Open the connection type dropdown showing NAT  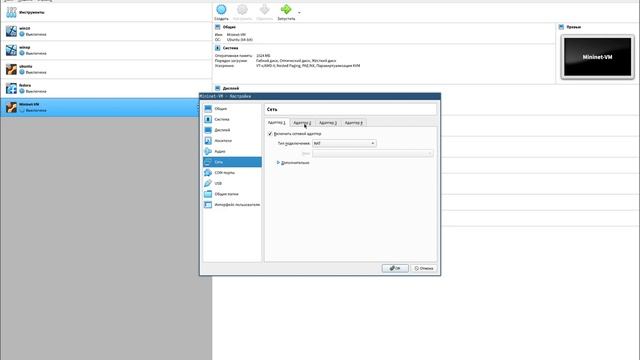pos(344,143)
